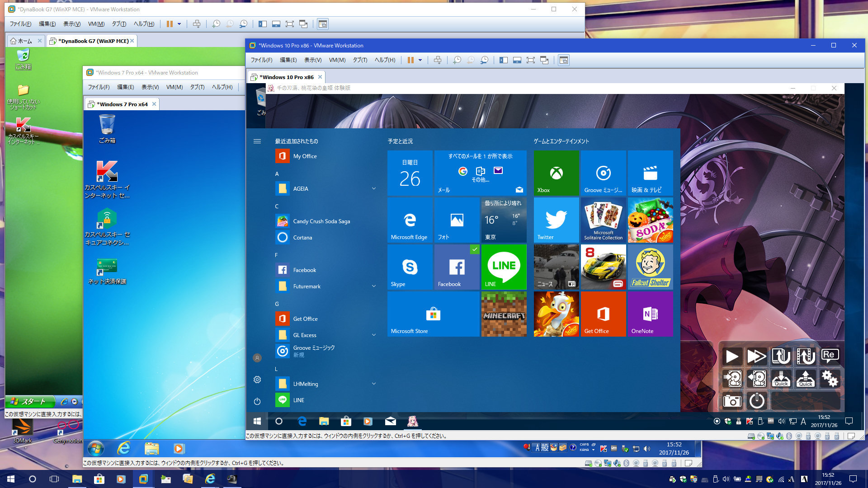Pause the Windows 10 Pro x86 virtual machine
This screenshot has height=488, width=868.
pos(410,60)
